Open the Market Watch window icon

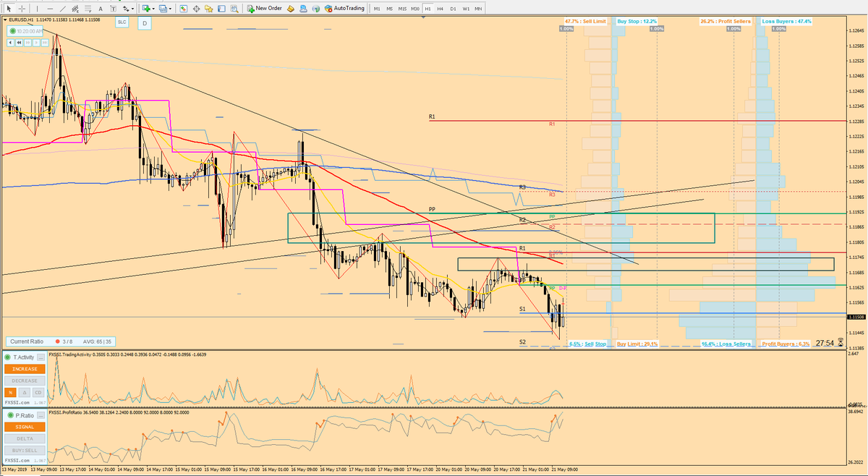click(184, 9)
